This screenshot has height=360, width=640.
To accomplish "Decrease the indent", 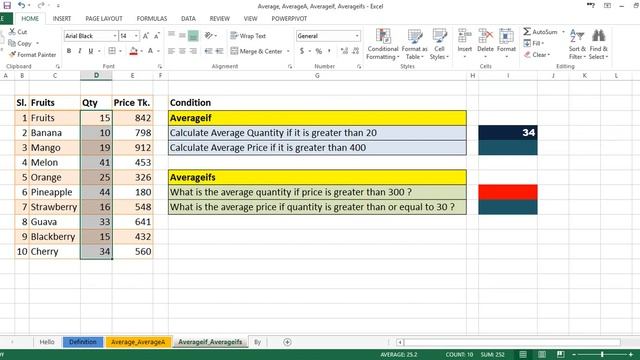I will pyautogui.click(x=208, y=51).
